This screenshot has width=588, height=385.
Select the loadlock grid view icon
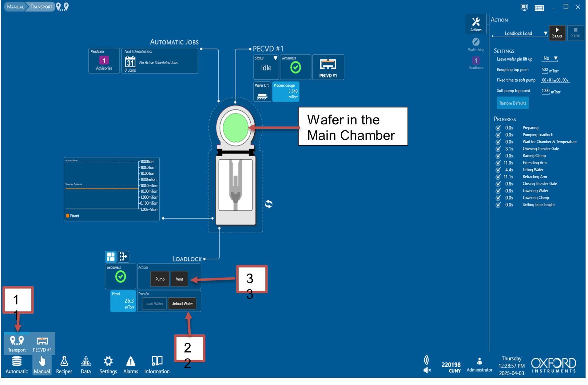[111, 257]
